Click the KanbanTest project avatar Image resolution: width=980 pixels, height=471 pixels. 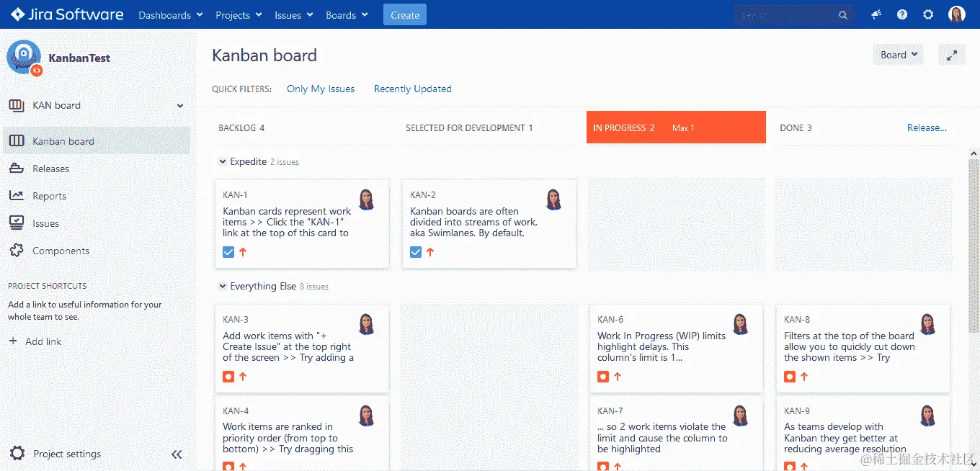coord(24,57)
